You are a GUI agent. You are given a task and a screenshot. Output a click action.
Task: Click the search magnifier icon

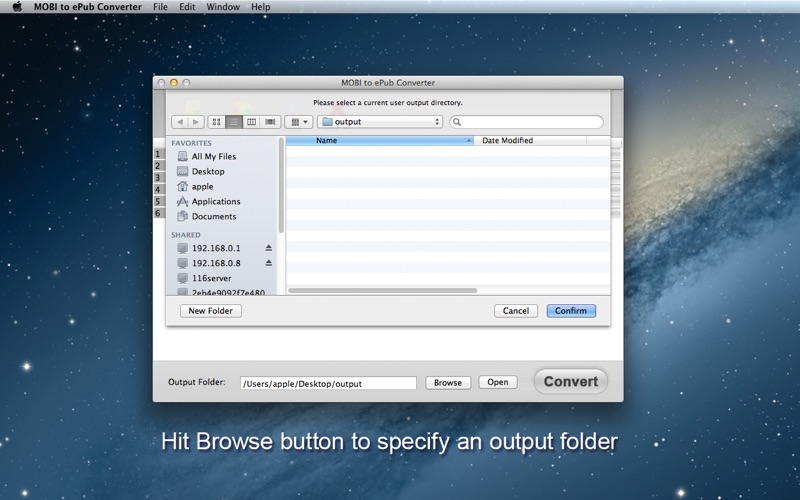(x=457, y=122)
